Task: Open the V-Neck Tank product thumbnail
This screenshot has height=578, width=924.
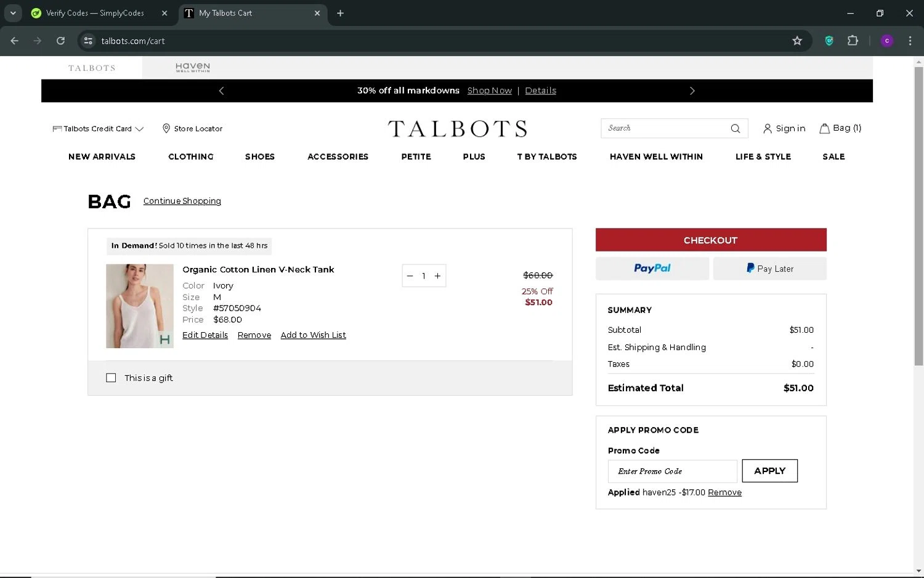Action: [x=140, y=306]
